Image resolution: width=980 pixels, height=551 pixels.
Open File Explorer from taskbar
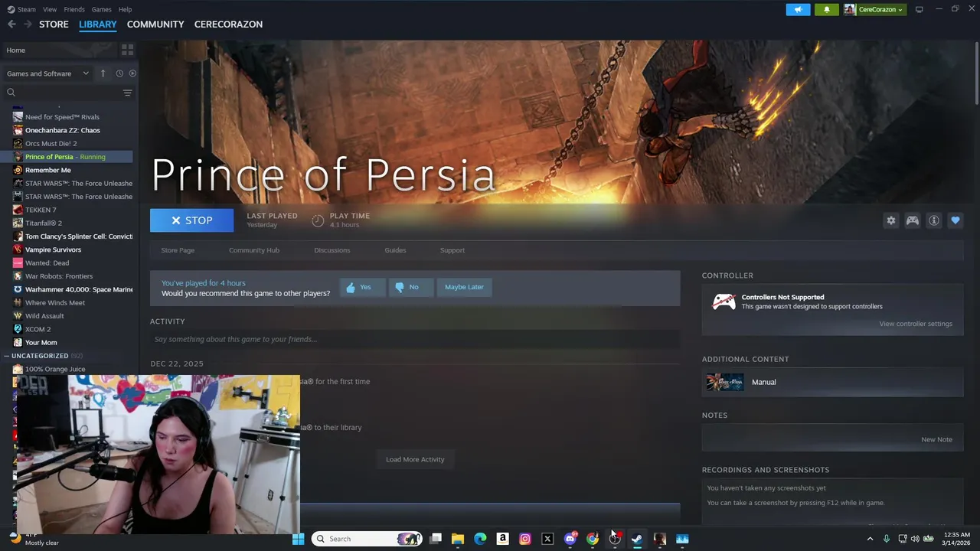(458, 539)
